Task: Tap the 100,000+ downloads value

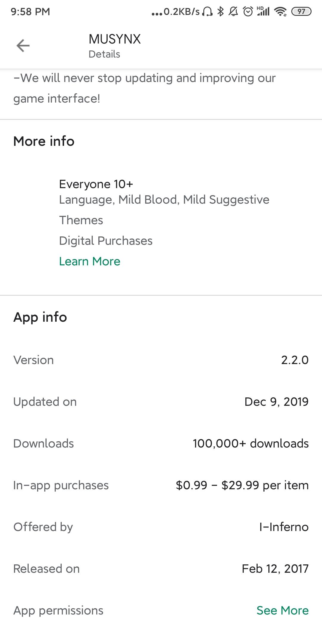Action: click(x=251, y=443)
